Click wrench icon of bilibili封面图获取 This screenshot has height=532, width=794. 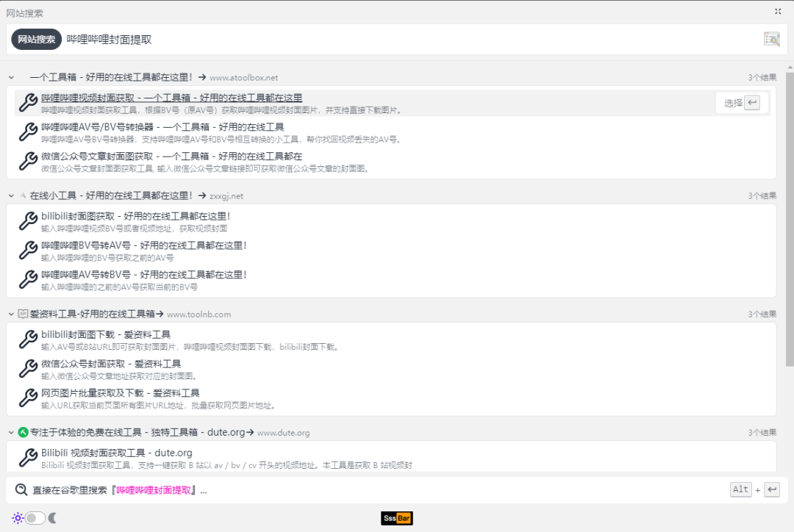click(x=28, y=221)
